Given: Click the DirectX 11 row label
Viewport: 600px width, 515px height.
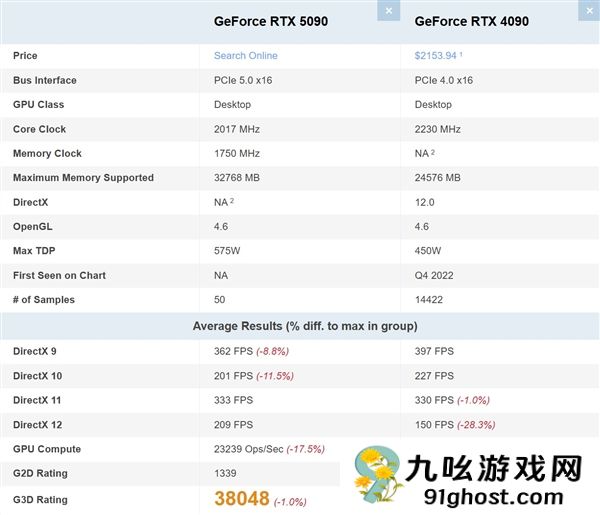Looking at the screenshot, I should (37, 400).
